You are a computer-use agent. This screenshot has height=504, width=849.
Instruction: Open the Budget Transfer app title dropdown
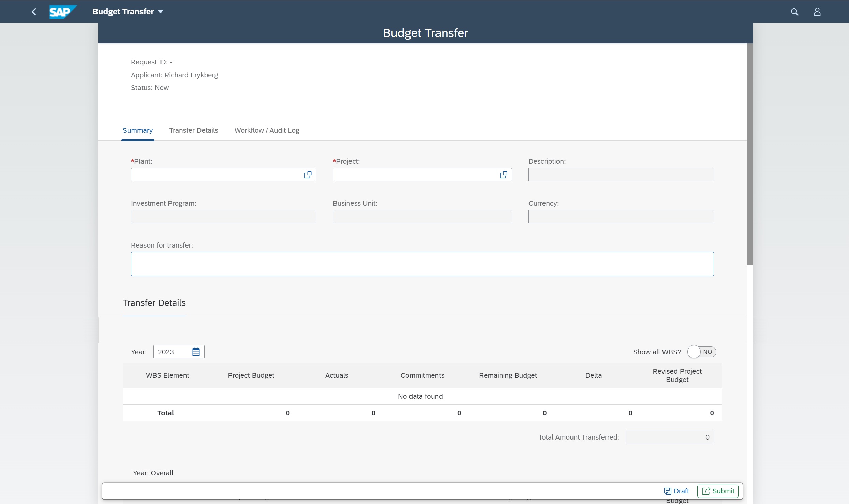pyautogui.click(x=161, y=11)
